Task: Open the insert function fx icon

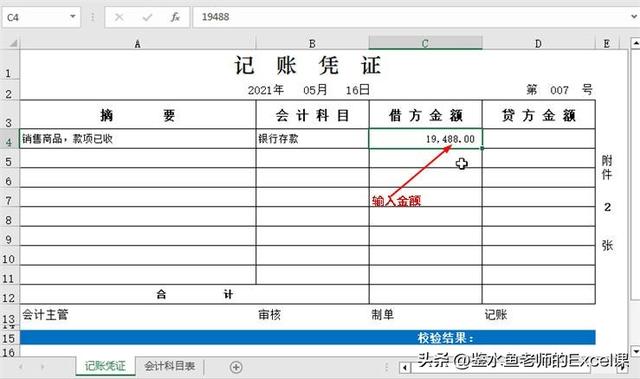Action: [175, 17]
